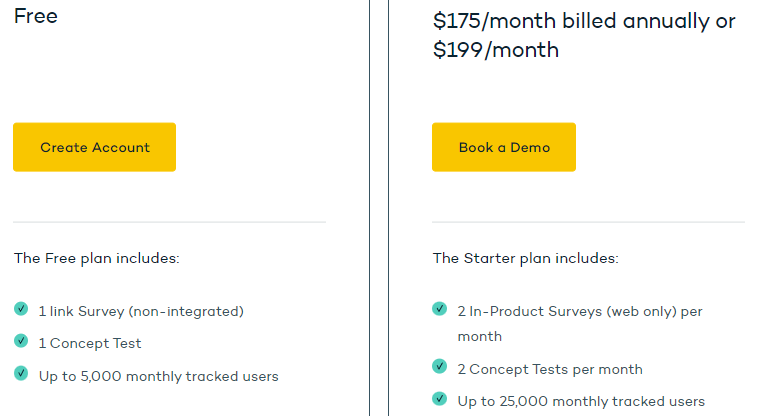The width and height of the screenshot is (759, 416).
Task: Select the '1 Concept Test' feature text
Action: [90, 343]
